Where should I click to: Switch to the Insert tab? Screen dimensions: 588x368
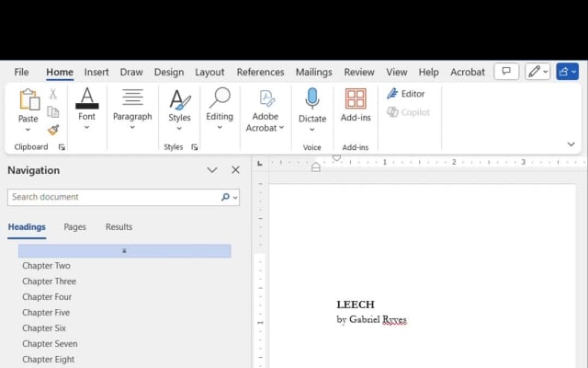click(96, 72)
